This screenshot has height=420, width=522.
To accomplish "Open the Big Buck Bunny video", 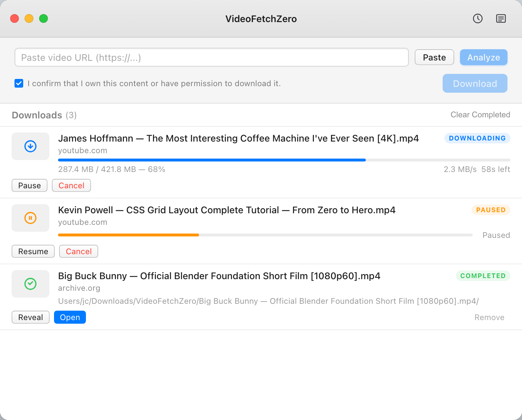I will (x=70, y=317).
